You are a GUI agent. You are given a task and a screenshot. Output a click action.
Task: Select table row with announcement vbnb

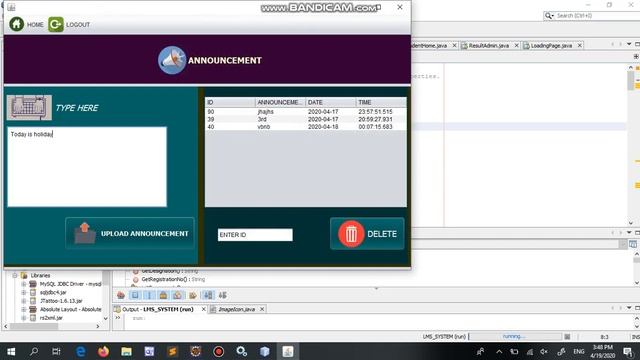click(x=306, y=127)
